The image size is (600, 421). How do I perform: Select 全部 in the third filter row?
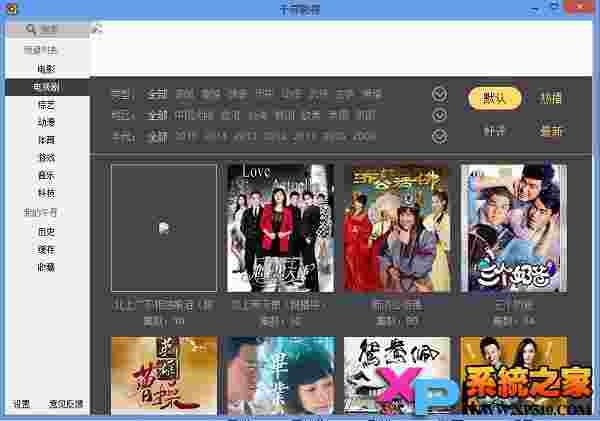point(156,136)
